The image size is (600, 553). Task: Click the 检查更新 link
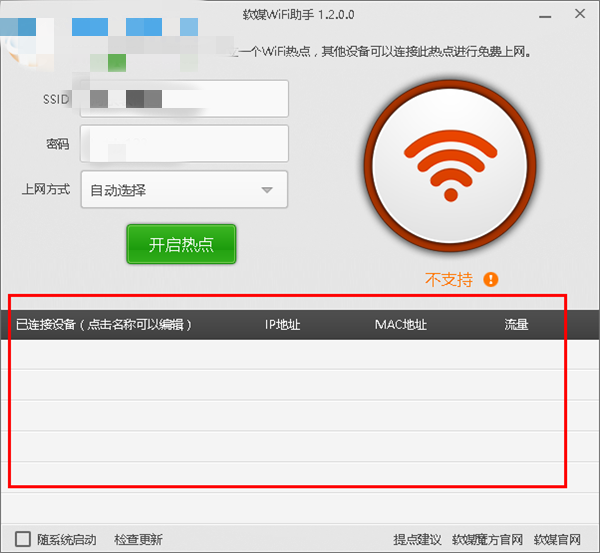coord(138,540)
